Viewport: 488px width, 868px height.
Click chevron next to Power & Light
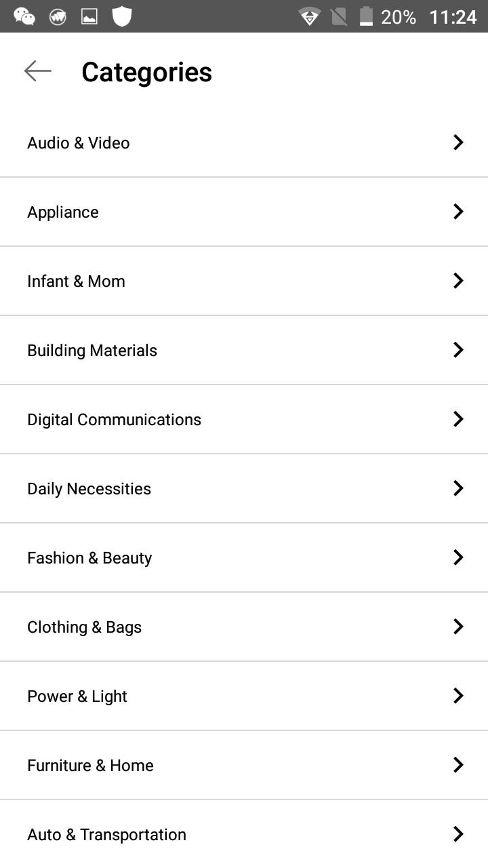[x=458, y=696]
